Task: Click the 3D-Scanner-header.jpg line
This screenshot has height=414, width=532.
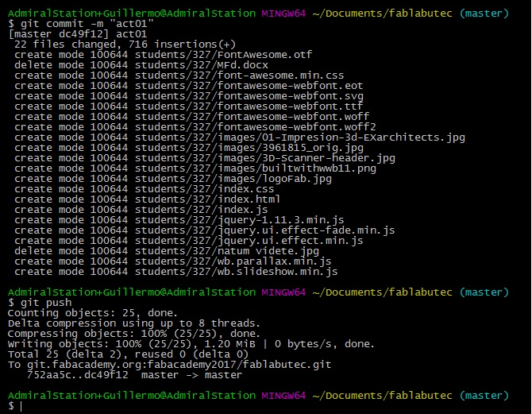Action: coord(205,158)
